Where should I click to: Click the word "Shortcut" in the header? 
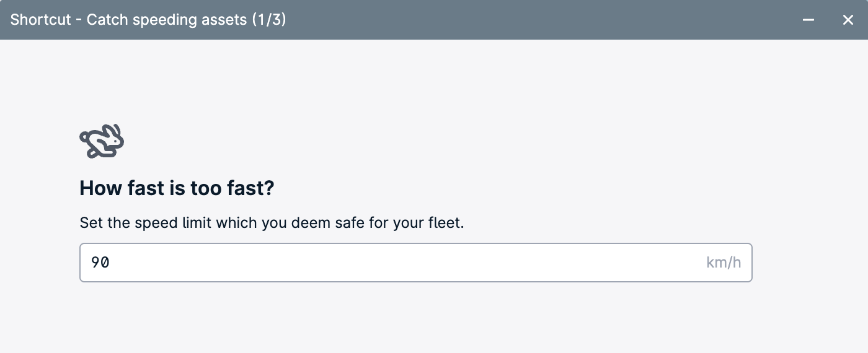pos(41,20)
